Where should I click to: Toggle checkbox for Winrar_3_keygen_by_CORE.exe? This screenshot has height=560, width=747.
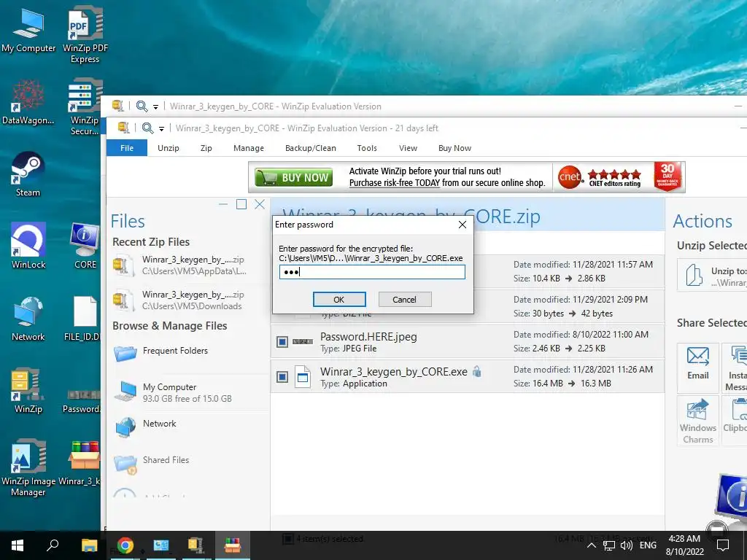pyautogui.click(x=282, y=377)
